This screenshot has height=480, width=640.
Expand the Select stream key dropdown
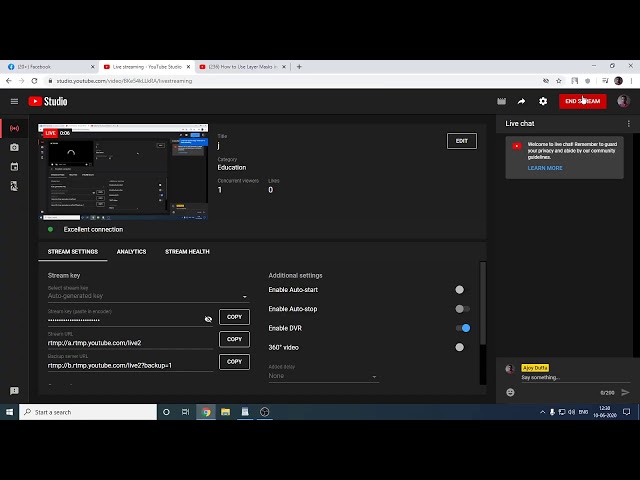pyautogui.click(x=148, y=296)
